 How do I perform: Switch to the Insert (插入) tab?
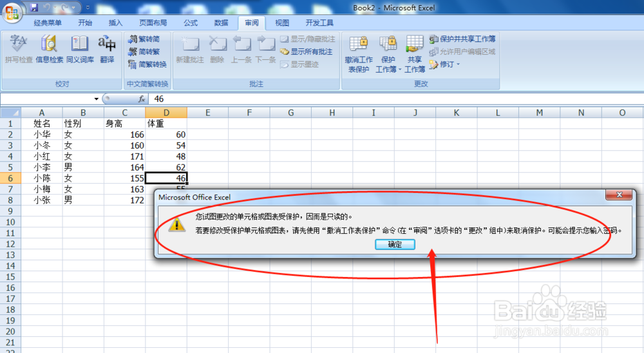115,23
